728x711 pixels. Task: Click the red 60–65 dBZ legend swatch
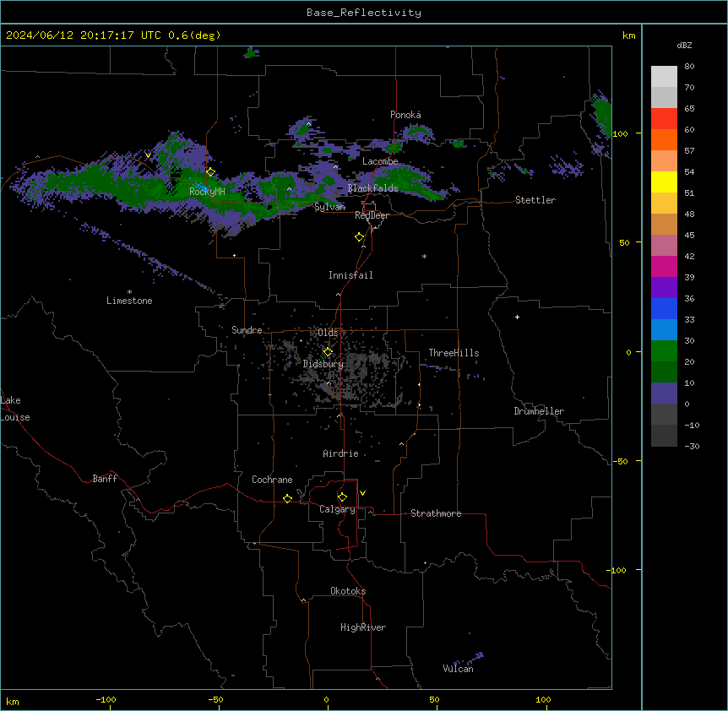664,119
